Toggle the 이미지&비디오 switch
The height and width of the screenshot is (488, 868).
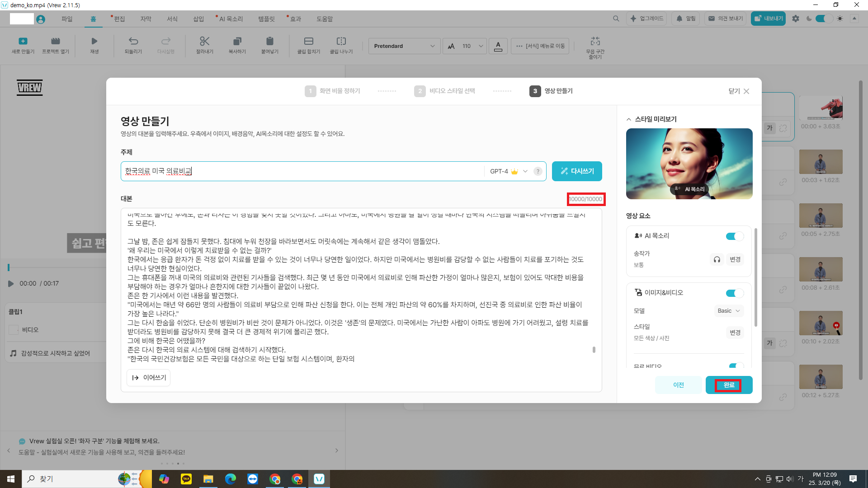734,293
